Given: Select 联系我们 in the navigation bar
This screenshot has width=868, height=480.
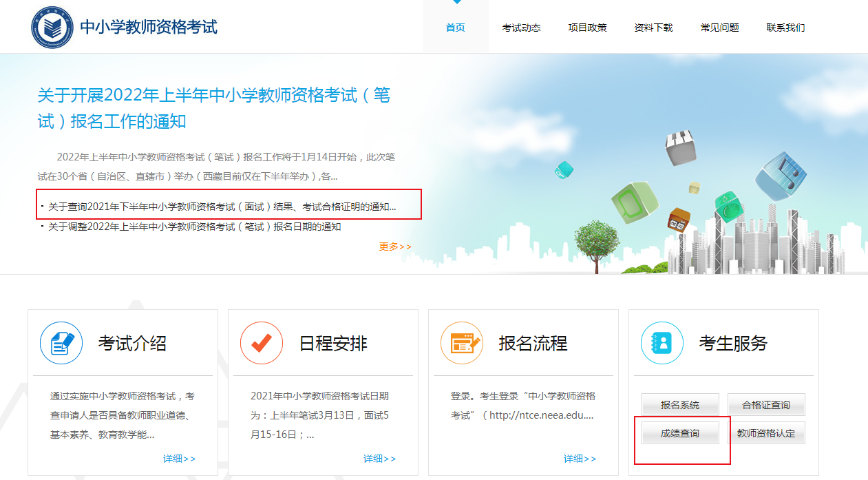Looking at the screenshot, I should 785,28.
